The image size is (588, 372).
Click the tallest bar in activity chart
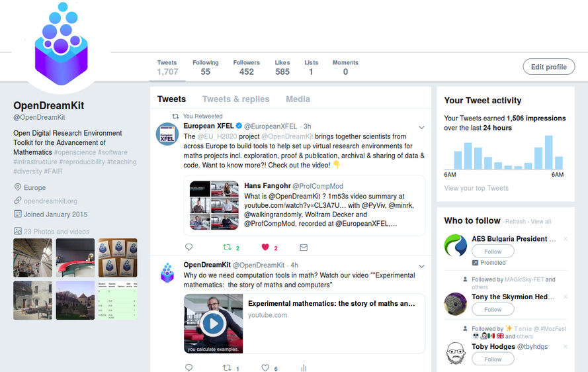[x=548, y=152]
